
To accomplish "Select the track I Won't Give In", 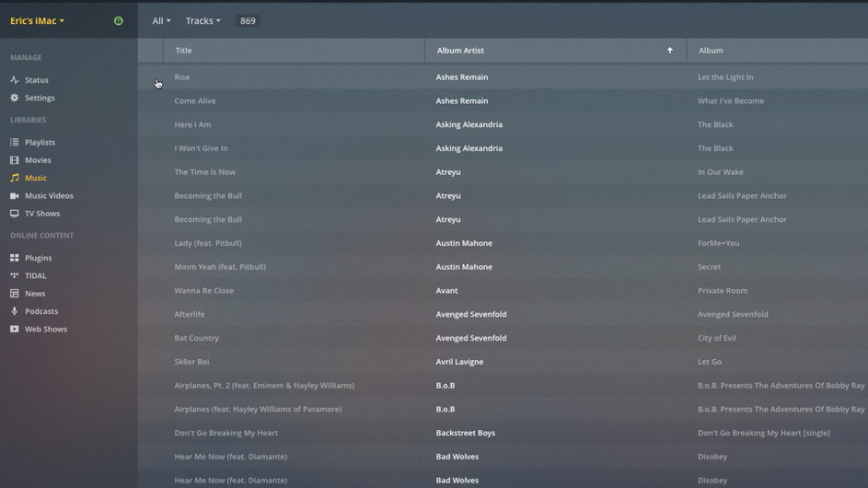I will click(201, 148).
